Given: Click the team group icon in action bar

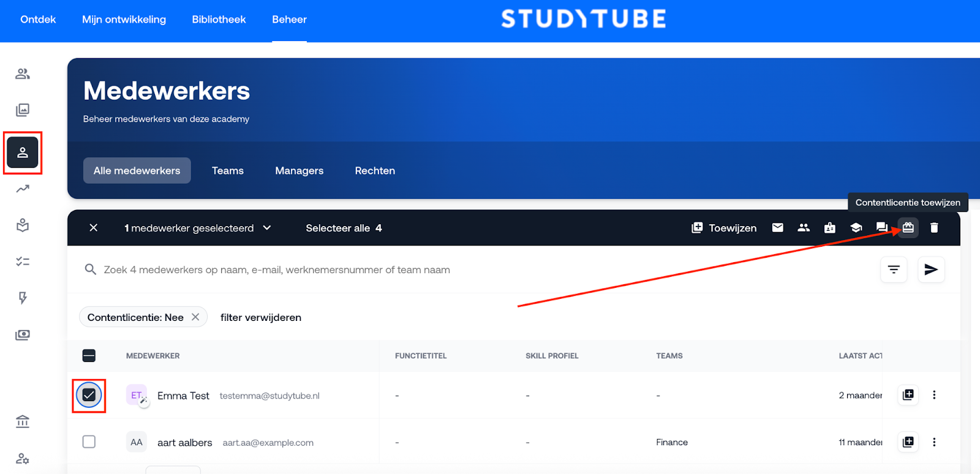Looking at the screenshot, I should tap(804, 228).
